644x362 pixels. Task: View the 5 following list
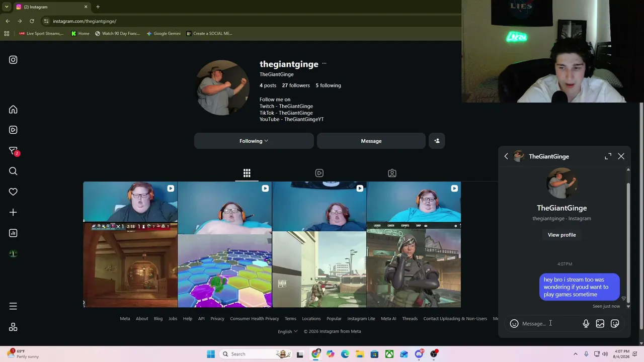pos(328,85)
